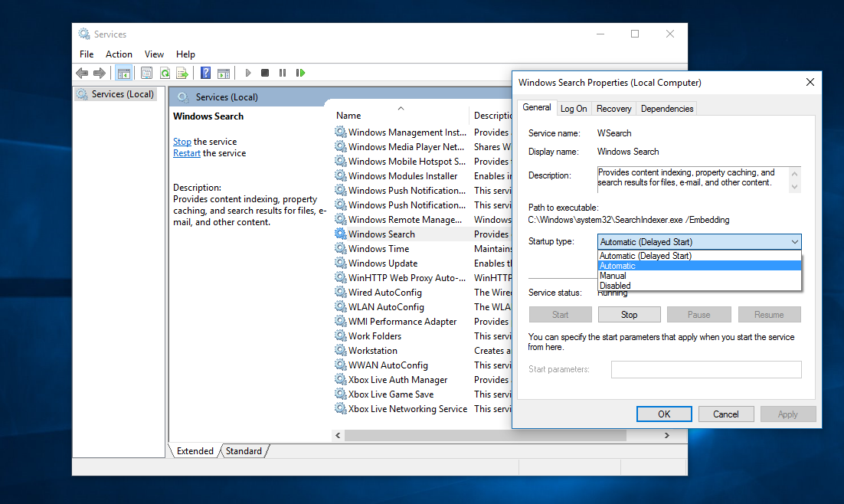Viewport: 844px width, 504px height.
Task: Toggle Show/Hide Console Tree toolbar icon
Action: click(124, 73)
